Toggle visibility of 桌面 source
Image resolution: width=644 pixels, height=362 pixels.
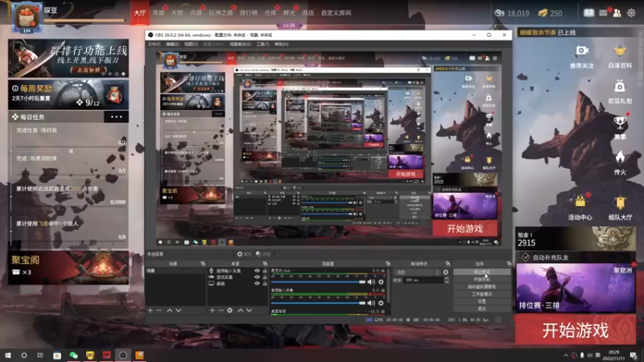click(x=257, y=283)
